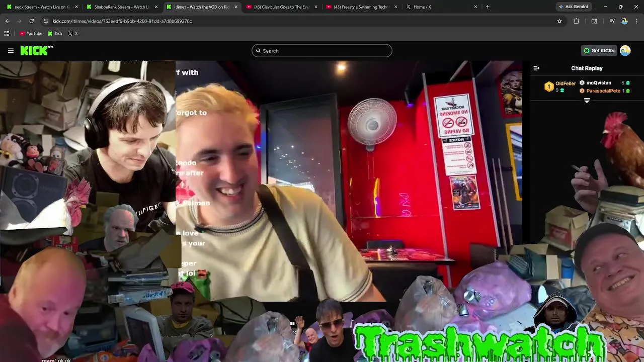Go forward to the next page
The width and height of the screenshot is (644, 362).
20,21
